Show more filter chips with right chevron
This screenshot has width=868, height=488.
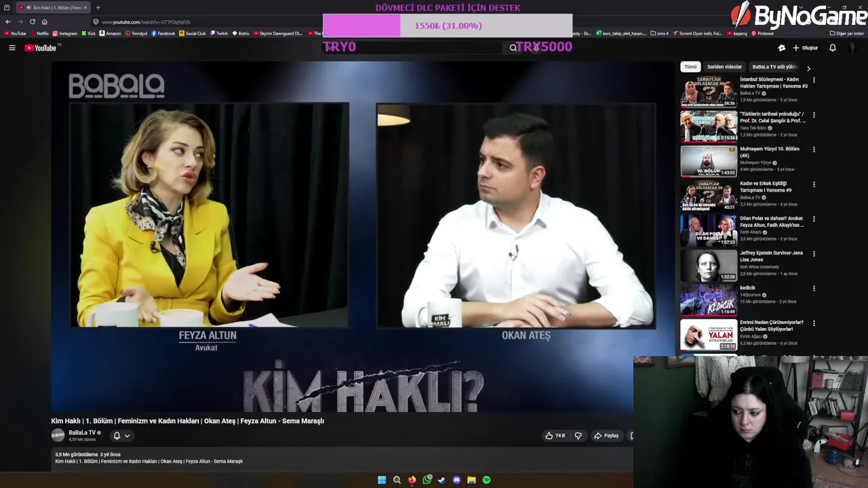click(808, 68)
